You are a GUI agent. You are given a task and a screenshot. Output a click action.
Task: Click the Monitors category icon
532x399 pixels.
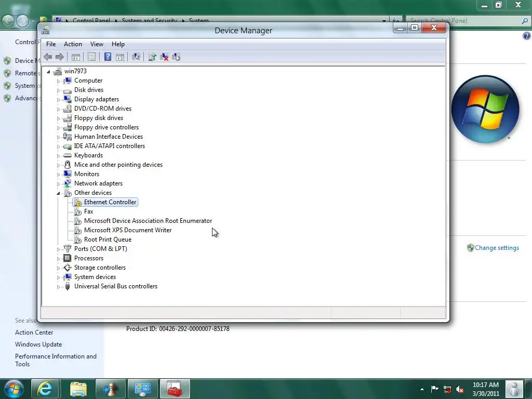point(68,174)
